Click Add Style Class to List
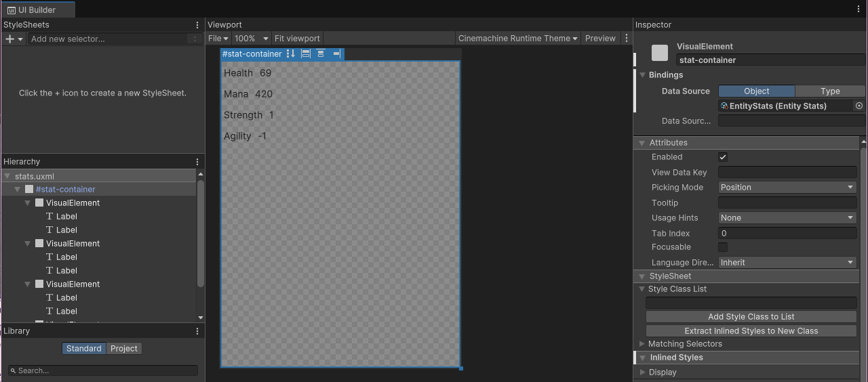 [x=751, y=317]
